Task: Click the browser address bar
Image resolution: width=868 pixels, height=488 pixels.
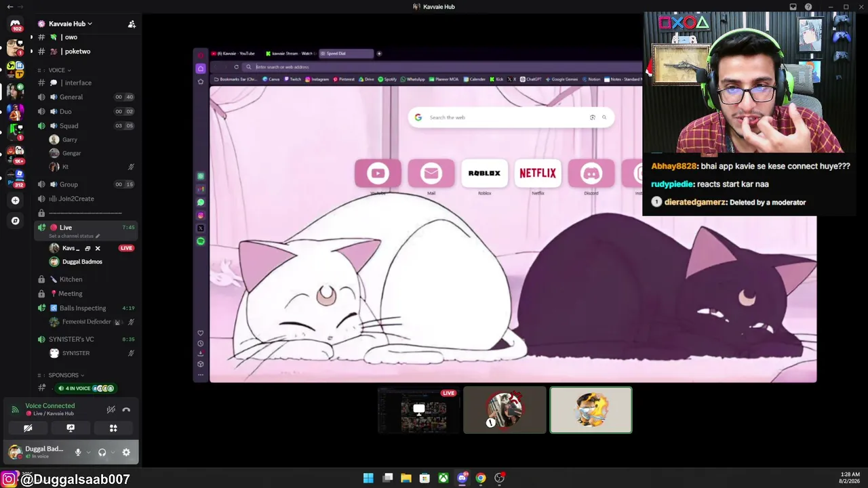Action: [x=441, y=67]
